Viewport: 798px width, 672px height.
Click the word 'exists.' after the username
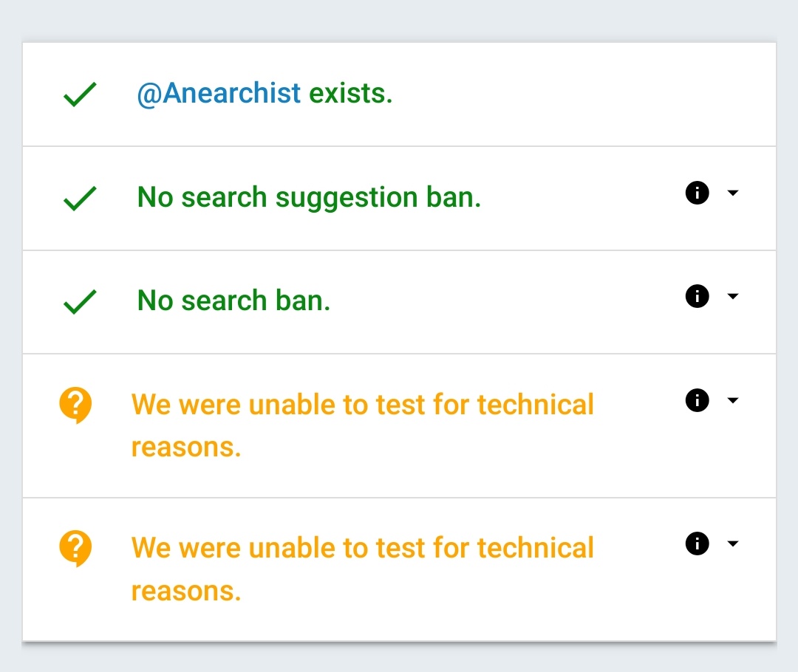pyautogui.click(x=350, y=94)
